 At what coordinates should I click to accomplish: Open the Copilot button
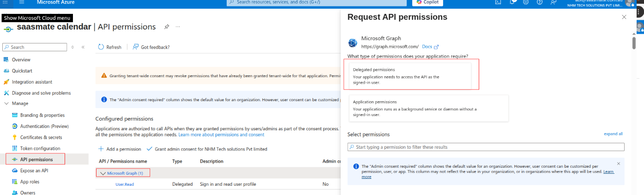(427, 2)
